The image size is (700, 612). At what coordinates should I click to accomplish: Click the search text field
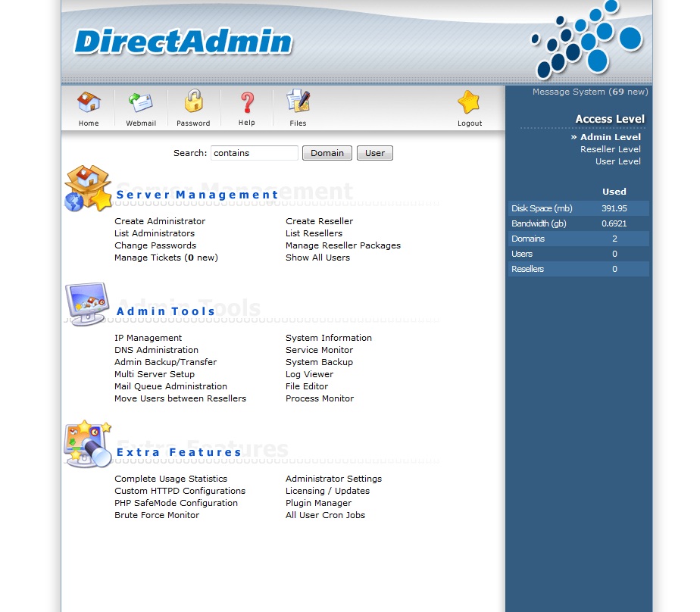coord(255,153)
